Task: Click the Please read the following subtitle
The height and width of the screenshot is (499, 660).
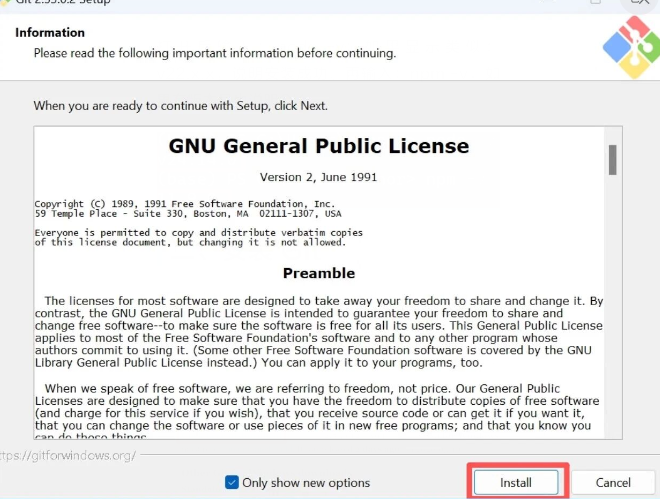Action: point(214,52)
